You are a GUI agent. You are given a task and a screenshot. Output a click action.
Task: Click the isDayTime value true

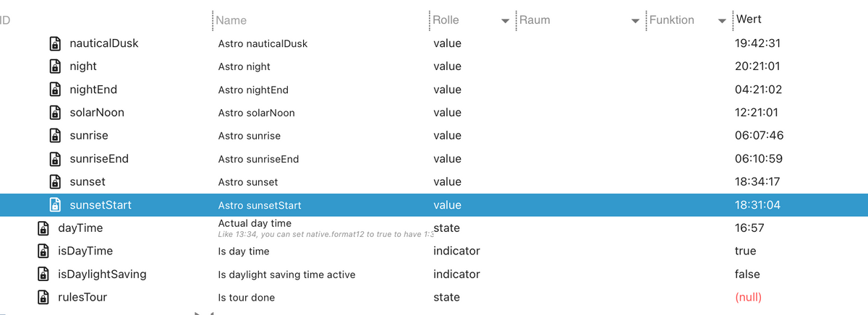pos(745,251)
